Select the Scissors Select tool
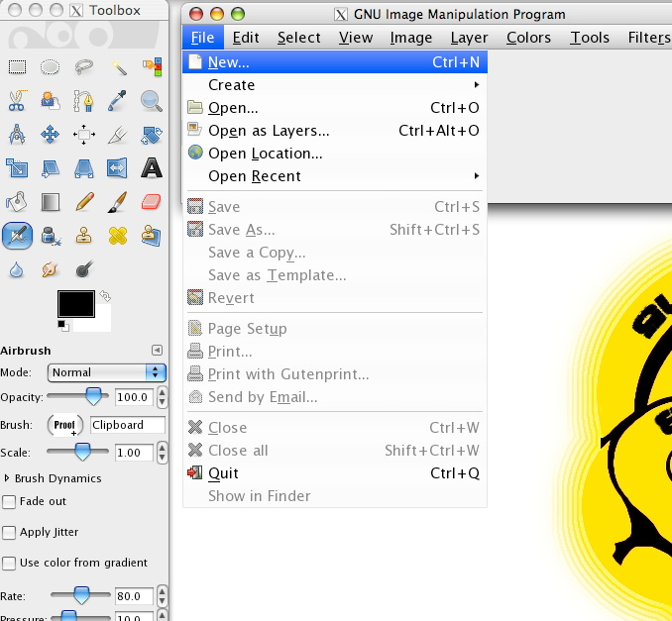The width and height of the screenshot is (672, 621). coord(17,101)
